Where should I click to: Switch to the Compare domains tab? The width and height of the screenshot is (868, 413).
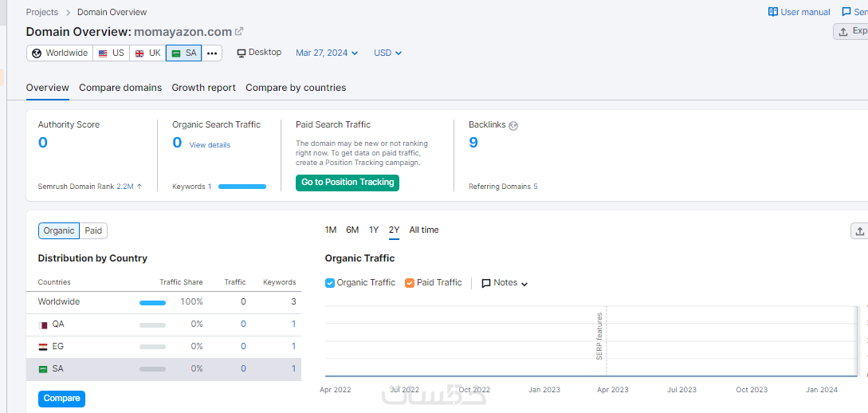pos(120,88)
